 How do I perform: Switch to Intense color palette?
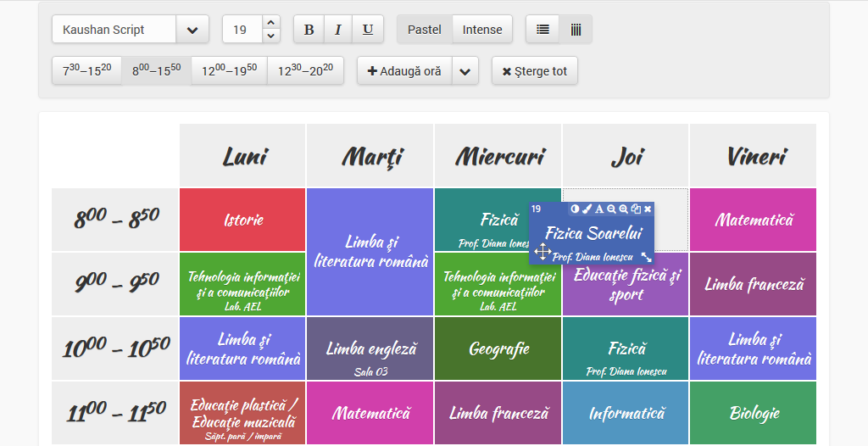point(482,30)
